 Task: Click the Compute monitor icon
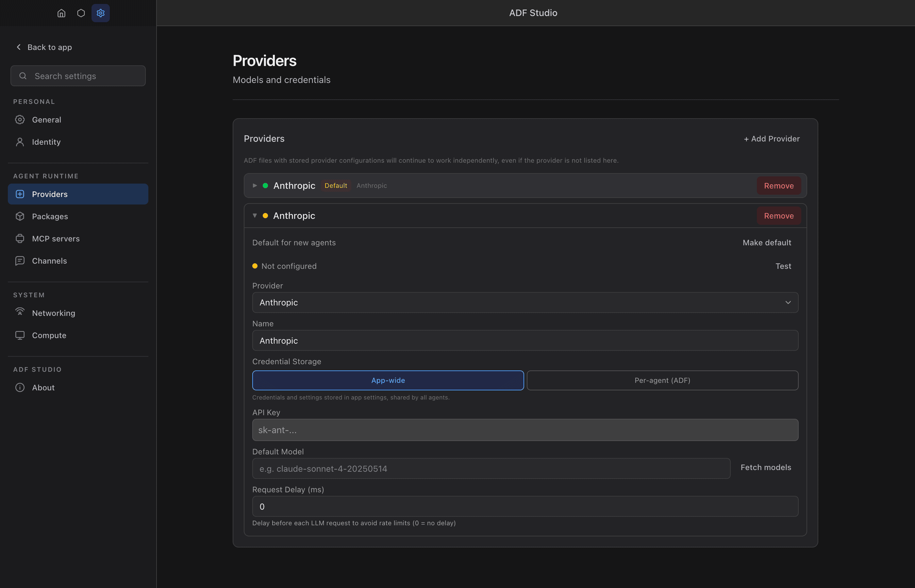(20, 335)
